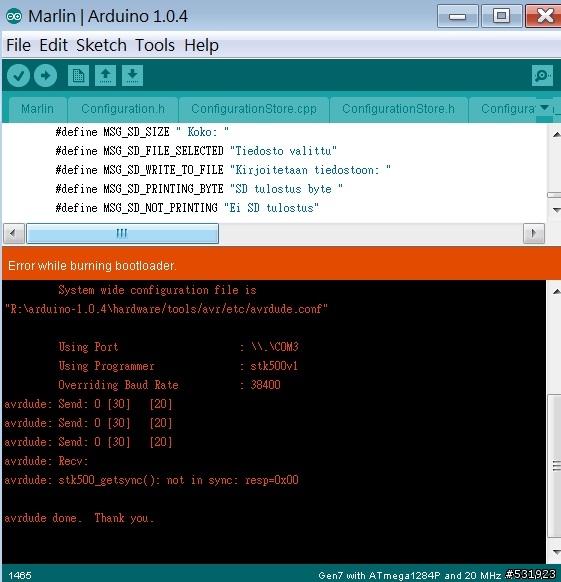Switch to the ConfigurationStore.cpp tab
561x582 pixels.
tap(254, 109)
